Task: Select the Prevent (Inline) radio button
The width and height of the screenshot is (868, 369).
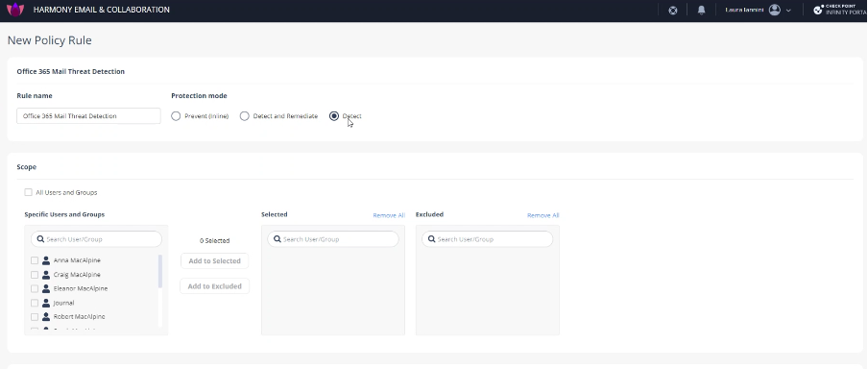Action: [176, 116]
